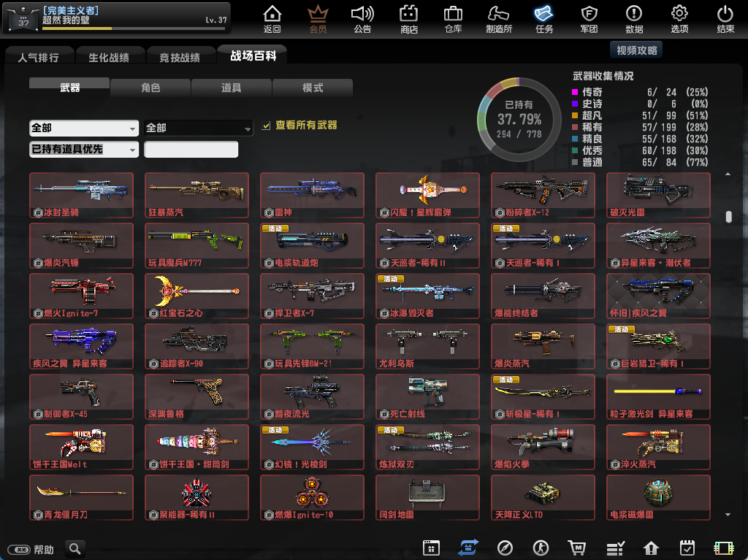Open 公告 announcements speaker icon
Image resolution: width=748 pixels, height=560 pixels.
pyautogui.click(x=362, y=19)
